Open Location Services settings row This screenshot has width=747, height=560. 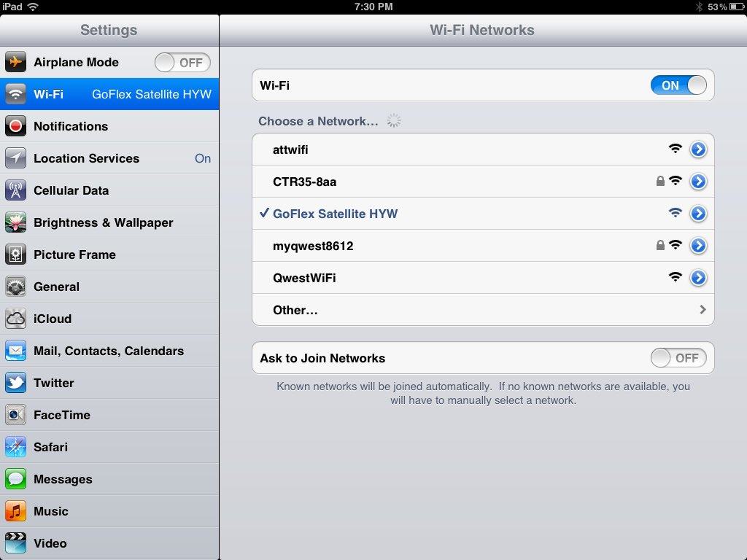coord(109,158)
